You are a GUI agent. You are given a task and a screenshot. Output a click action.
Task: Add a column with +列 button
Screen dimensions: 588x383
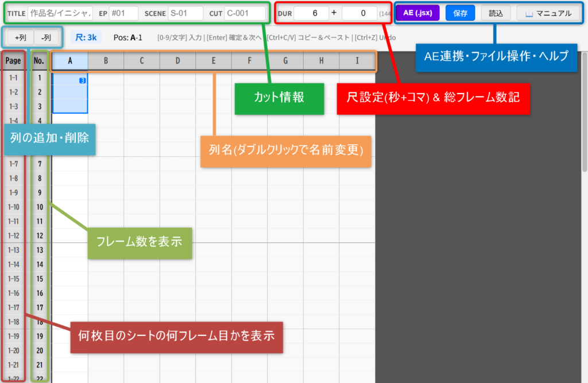click(x=20, y=37)
